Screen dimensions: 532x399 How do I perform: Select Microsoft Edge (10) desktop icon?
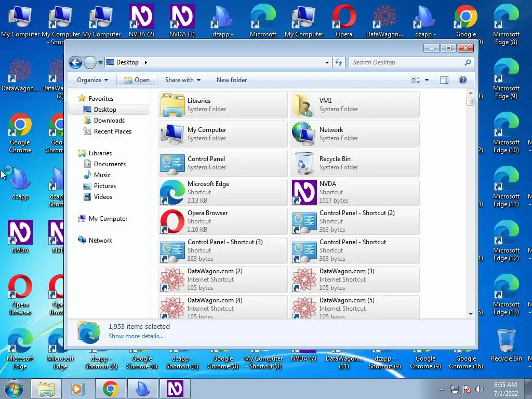click(506, 132)
